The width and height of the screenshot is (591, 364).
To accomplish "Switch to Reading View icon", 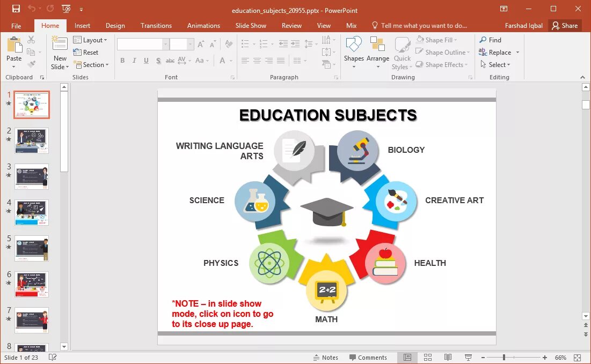I will coord(448,357).
